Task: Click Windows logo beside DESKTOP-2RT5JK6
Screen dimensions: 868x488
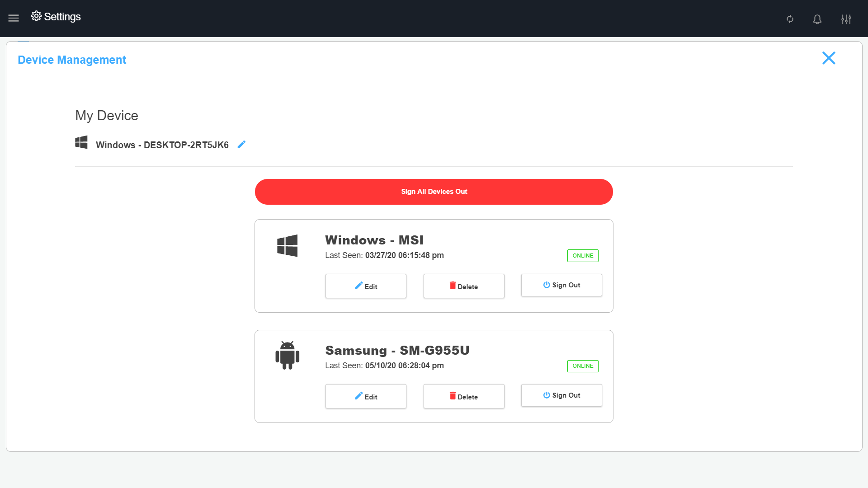Action: pos(81,142)
